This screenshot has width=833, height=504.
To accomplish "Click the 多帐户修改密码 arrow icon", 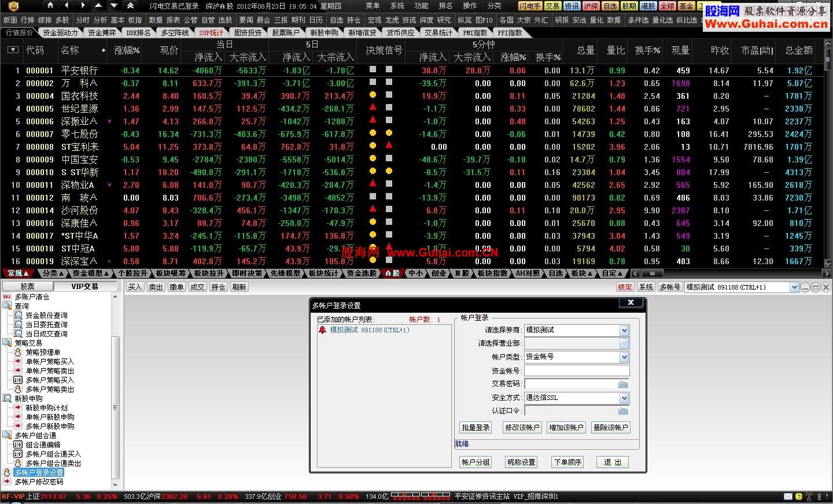I will point(7,481).
